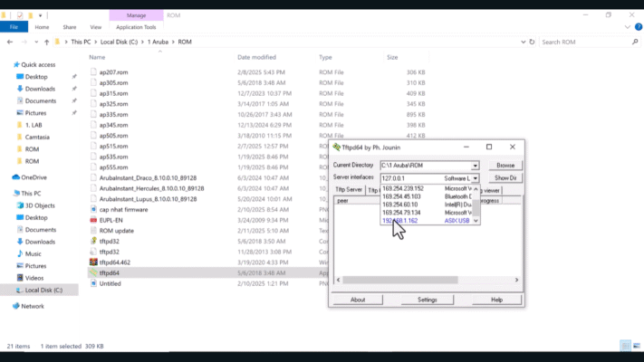
Task: Select the Untitled image file icon
Action: [x=93, y=283]
